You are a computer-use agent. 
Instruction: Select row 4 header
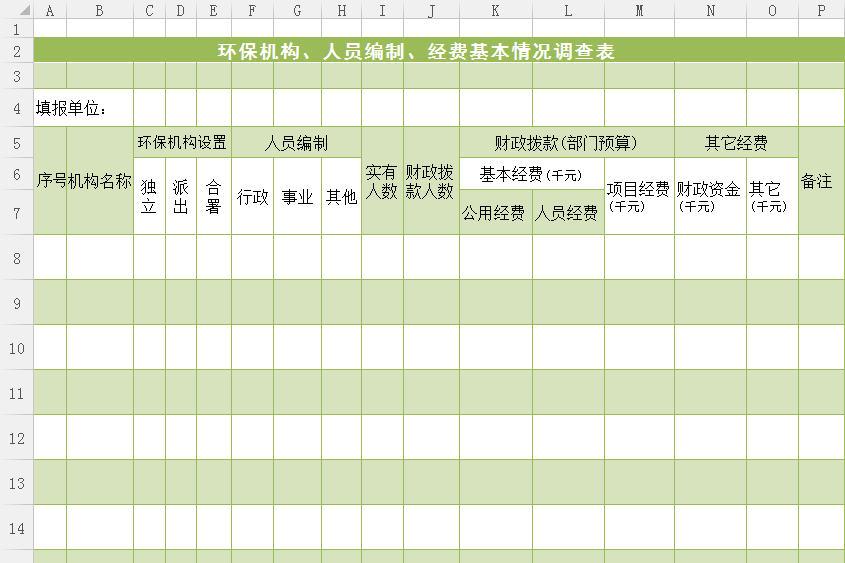pyautogui.click(x=16, y=108)
